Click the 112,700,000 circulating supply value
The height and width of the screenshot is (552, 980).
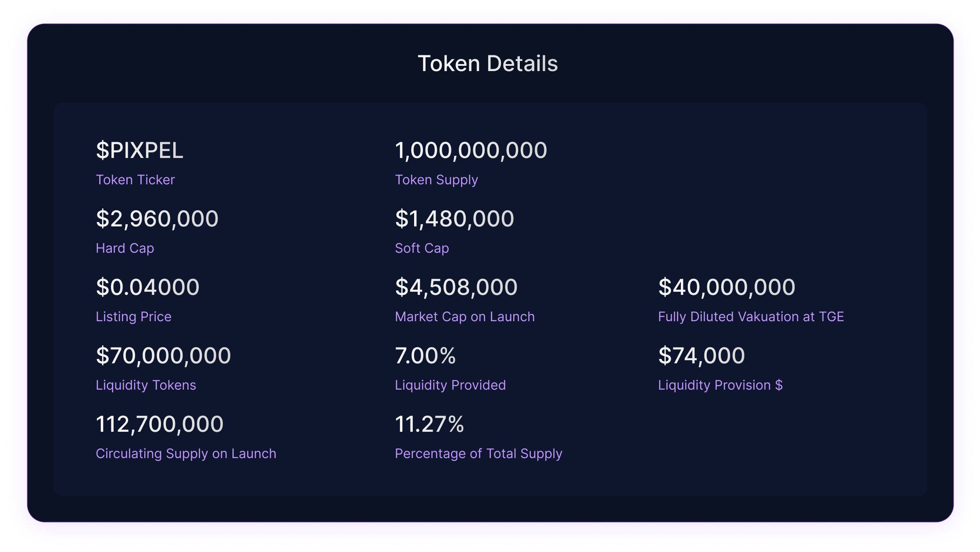pyautogui.click(x=160, y=424)
